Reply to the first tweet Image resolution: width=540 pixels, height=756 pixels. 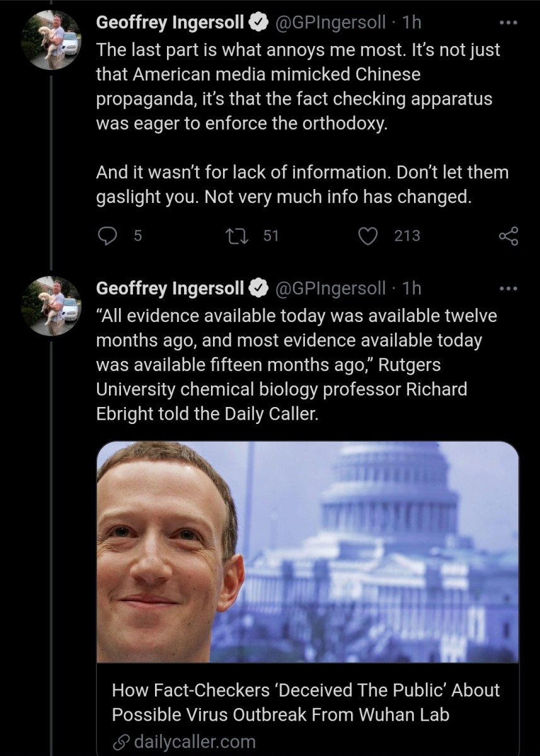109,236
